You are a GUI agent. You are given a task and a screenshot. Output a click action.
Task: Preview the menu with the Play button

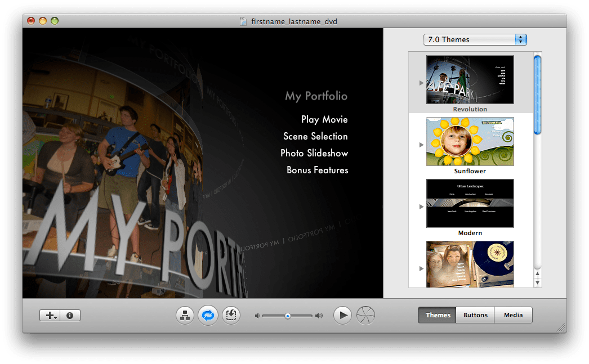[342, 315]
